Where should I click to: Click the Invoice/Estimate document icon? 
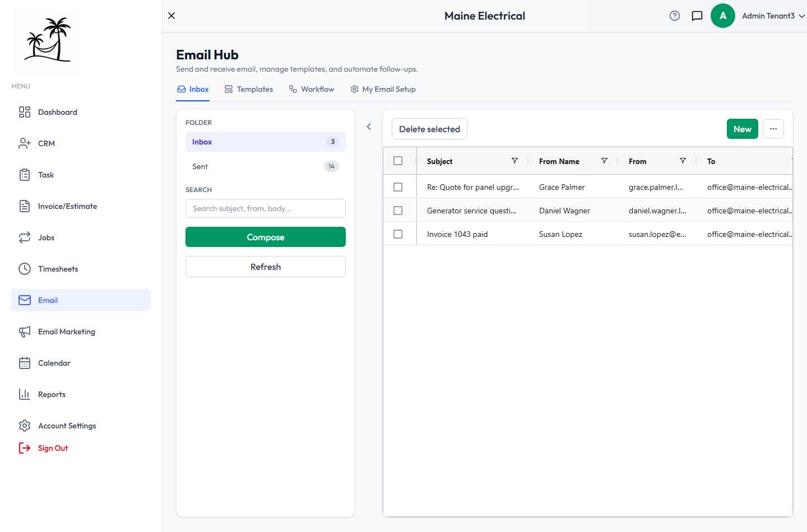point(25,206)
